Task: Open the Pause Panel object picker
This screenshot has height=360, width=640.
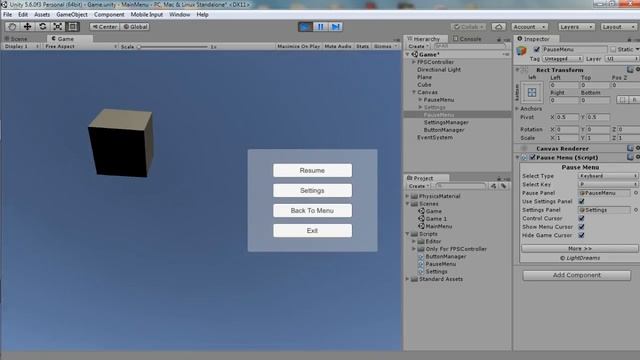Action: pos(636,193)
